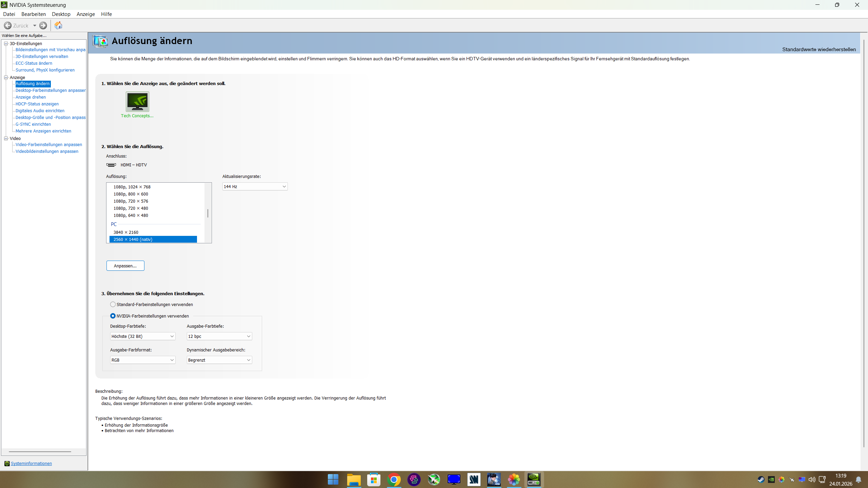Collapse the Video tree node
Screen dimensions: 868x488
click(x=6, y=138)
